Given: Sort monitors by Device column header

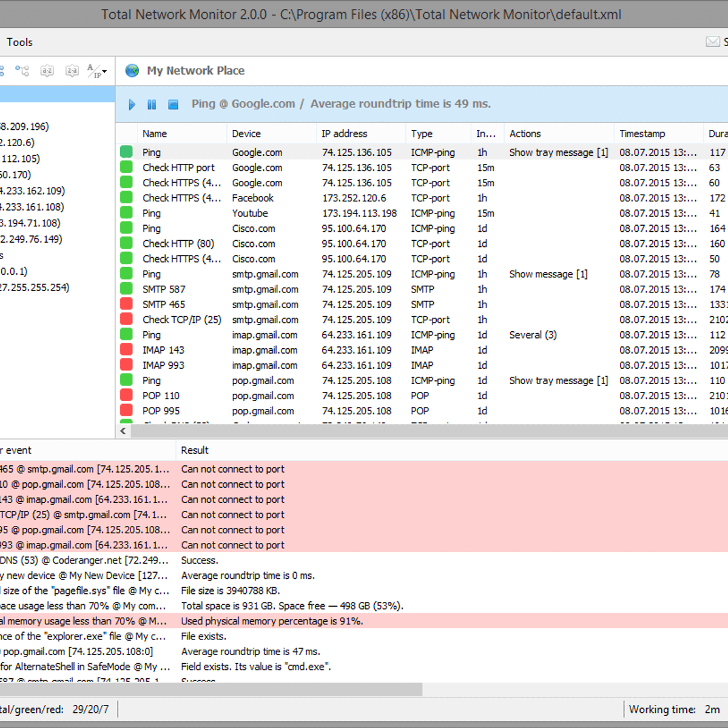Looking at the screenshot, I should pyautogui.click(x=271, y=133).
